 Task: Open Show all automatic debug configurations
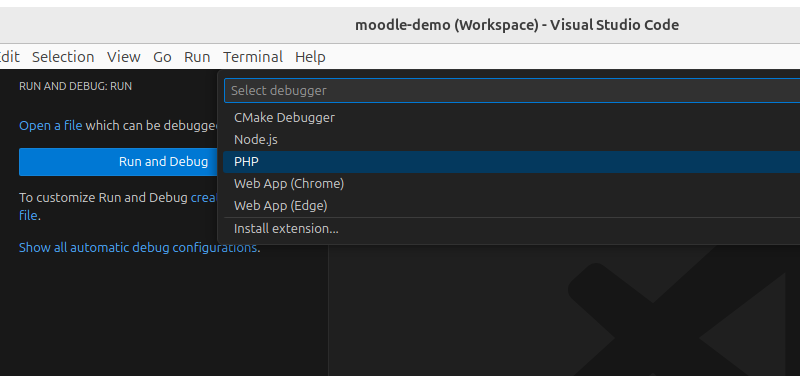[x=138, y=247]
